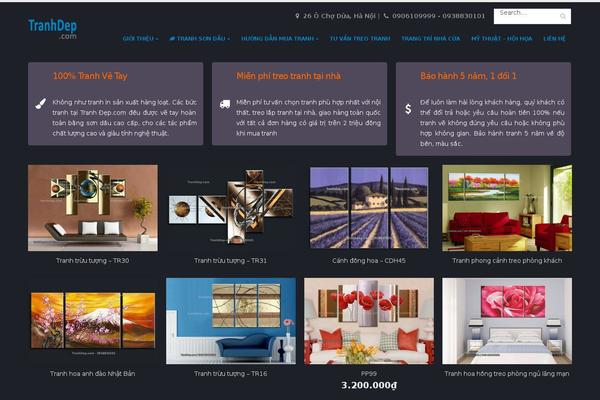Open the PP99 red poppies painting thumbnail
Viewport: 600px width, 400px height.
click(369, 321)
